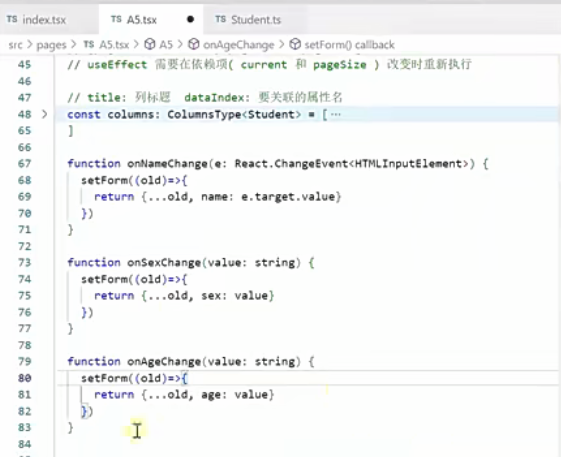The height and width of the screenshot is (457, 561).
Task: Click A5 symbol in the breadcrumb
Action: coord(166,45)
